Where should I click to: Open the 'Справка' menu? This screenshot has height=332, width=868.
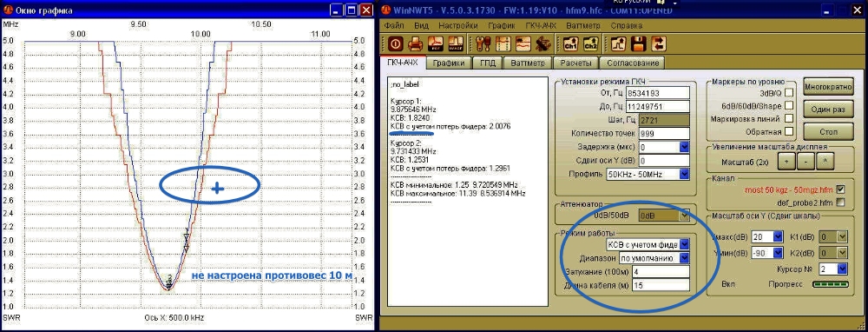pyautogui.click(x=627, y=25)
